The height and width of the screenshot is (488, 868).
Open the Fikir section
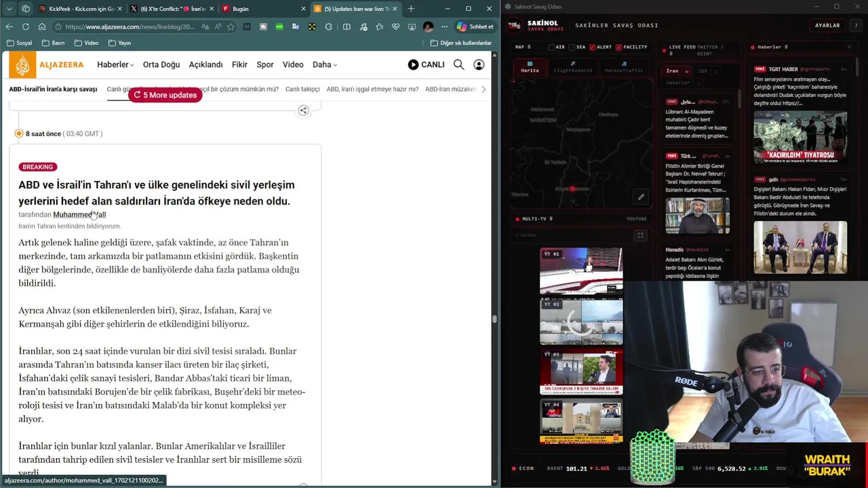(x=239, y=64)
